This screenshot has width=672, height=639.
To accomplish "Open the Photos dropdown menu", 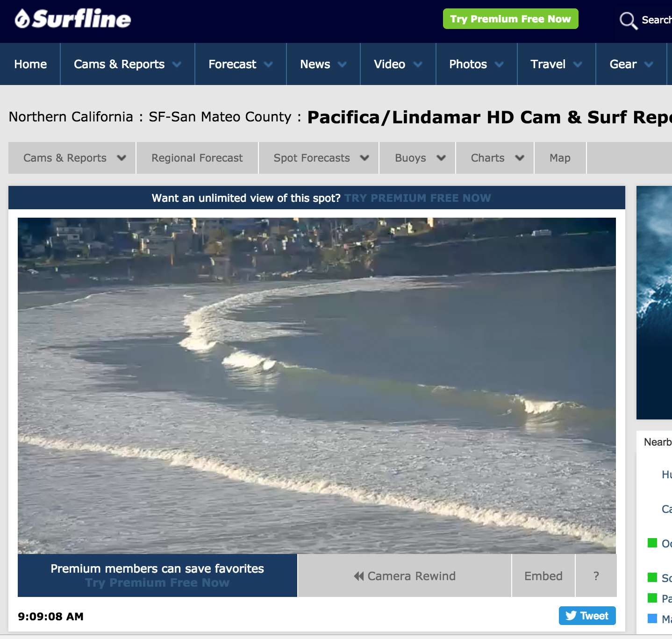I will [476, 64].
